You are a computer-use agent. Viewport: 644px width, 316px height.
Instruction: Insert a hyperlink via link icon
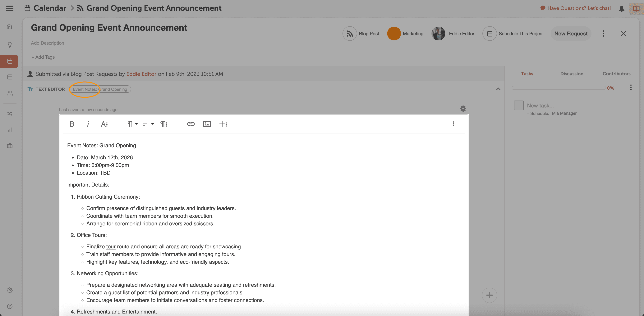pos(191,124)
